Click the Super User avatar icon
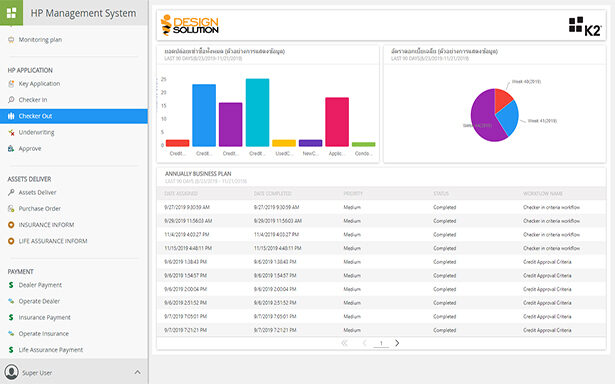This screenshot has height=384, width=615. pos(11,372)
